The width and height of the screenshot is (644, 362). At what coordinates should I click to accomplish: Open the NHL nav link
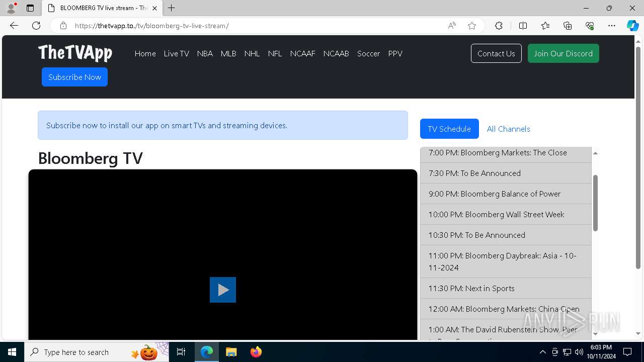coord(252,53)
